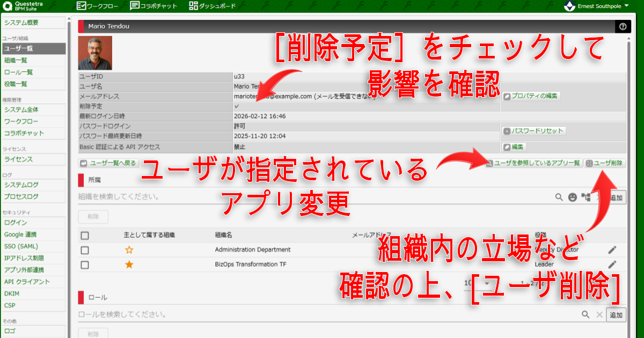The width and height of the screenshot is (644, 338).
Task: Open アプリ外部連携 in the sidebar
Action: click(x=33, y=270)
